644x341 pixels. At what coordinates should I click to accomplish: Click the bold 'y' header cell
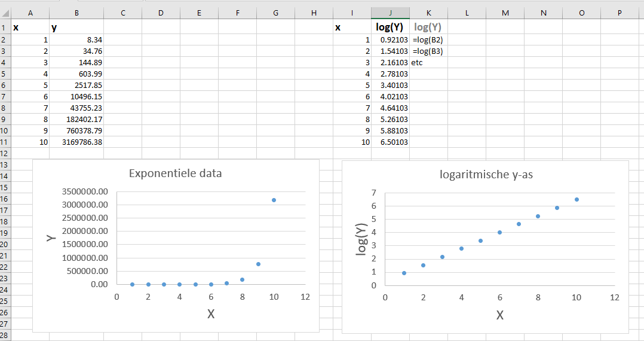point(76,27)
